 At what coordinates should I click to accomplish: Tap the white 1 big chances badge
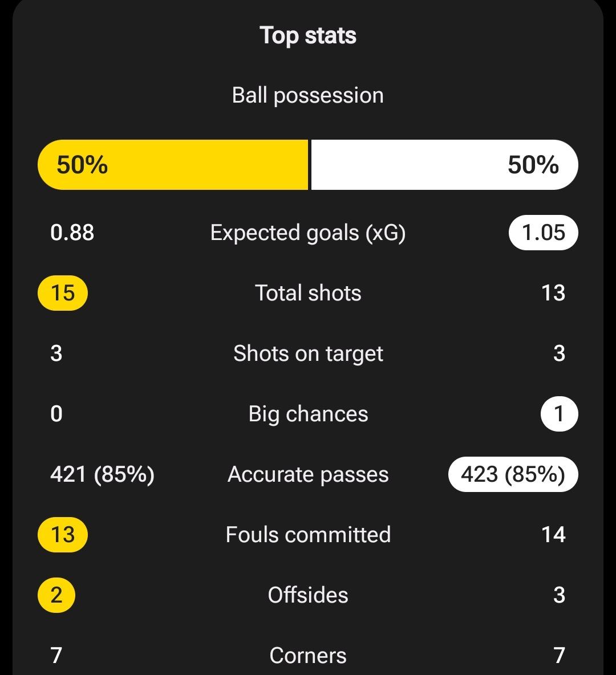point(559,414)
